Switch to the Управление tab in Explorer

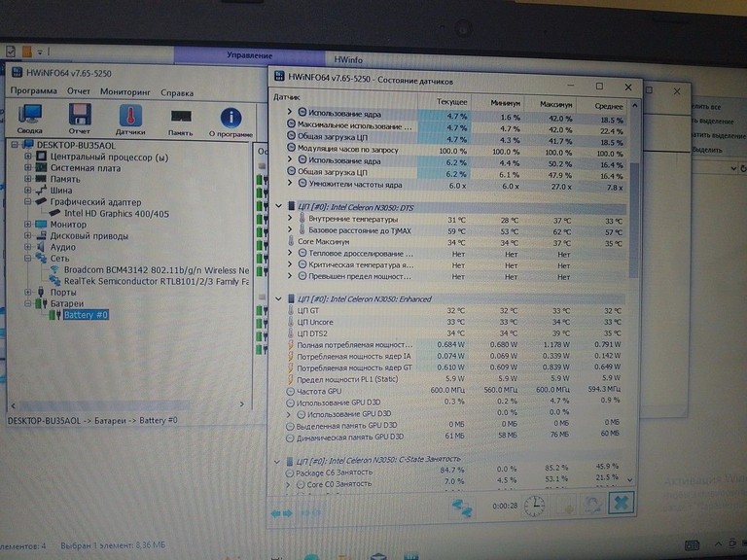pos(250,55)
